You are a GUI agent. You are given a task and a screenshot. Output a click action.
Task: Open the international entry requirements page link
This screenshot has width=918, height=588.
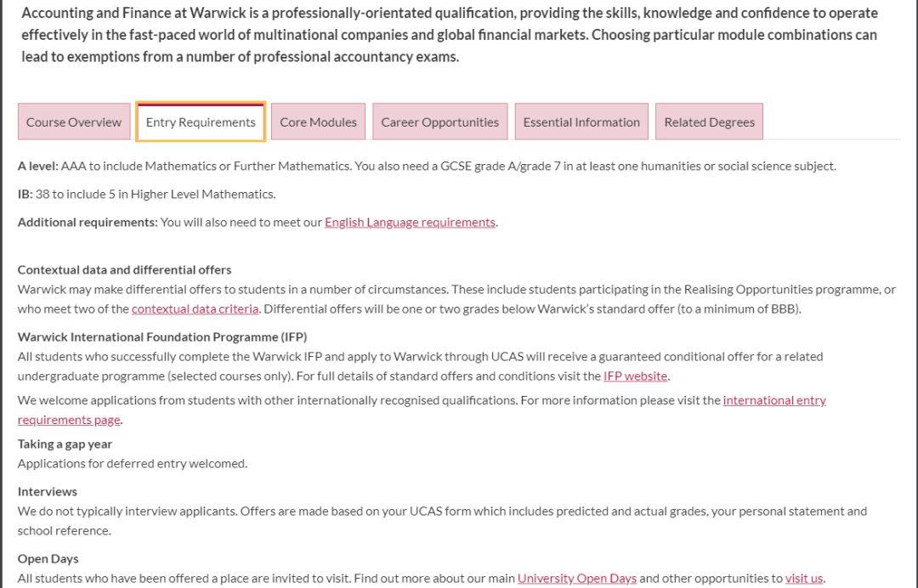773,399
